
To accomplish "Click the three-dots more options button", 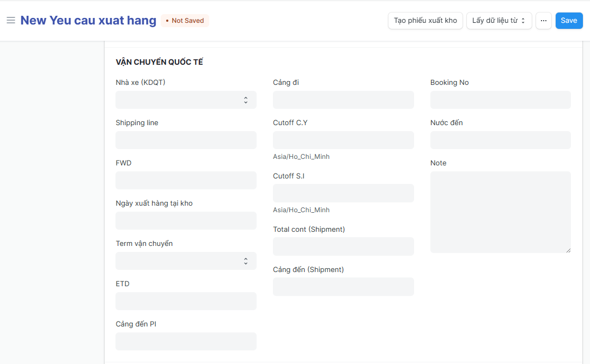I will click(543, 21).
